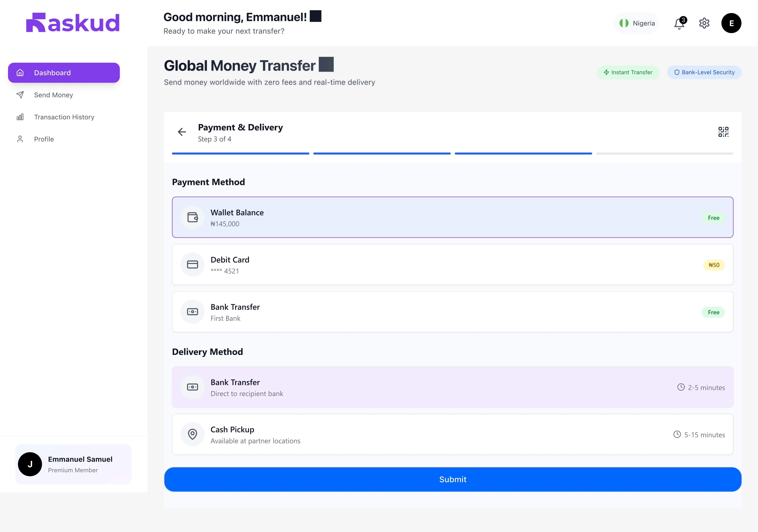The image size is (758, 532).
Task: Click the card icon on Debit Card
Action: 193,264
